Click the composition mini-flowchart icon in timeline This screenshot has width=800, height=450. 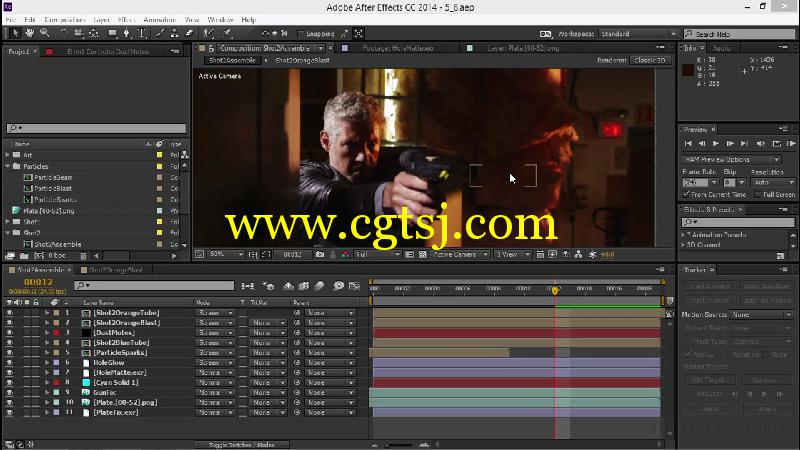(248, 286)
